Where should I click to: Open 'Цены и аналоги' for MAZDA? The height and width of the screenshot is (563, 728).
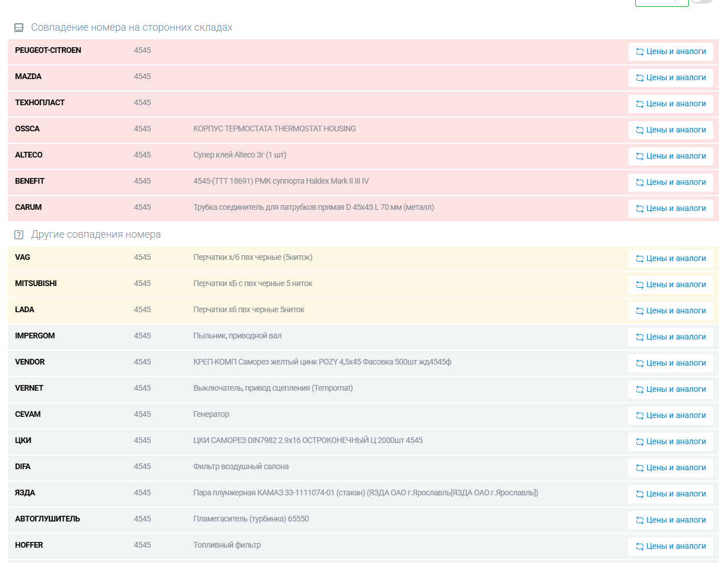pos(671,78)
